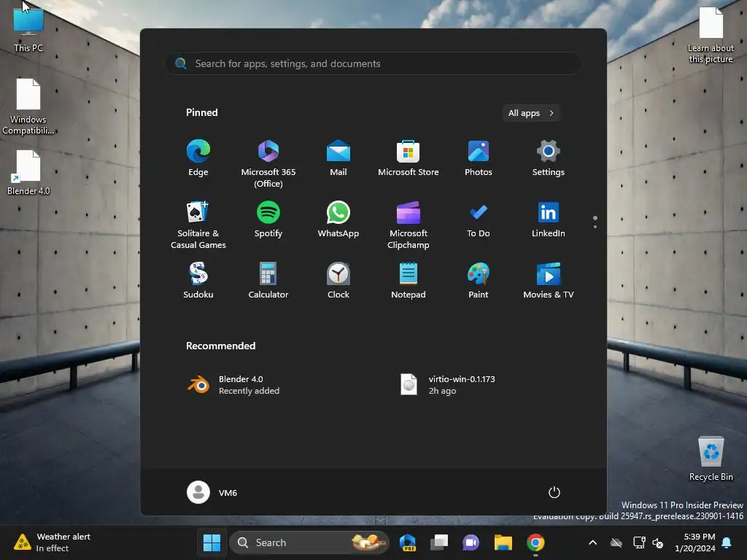Viewport: 747px width, 560px height.
Task: Launch Spotify from pinned apps
Action: [x=268, y=219]
